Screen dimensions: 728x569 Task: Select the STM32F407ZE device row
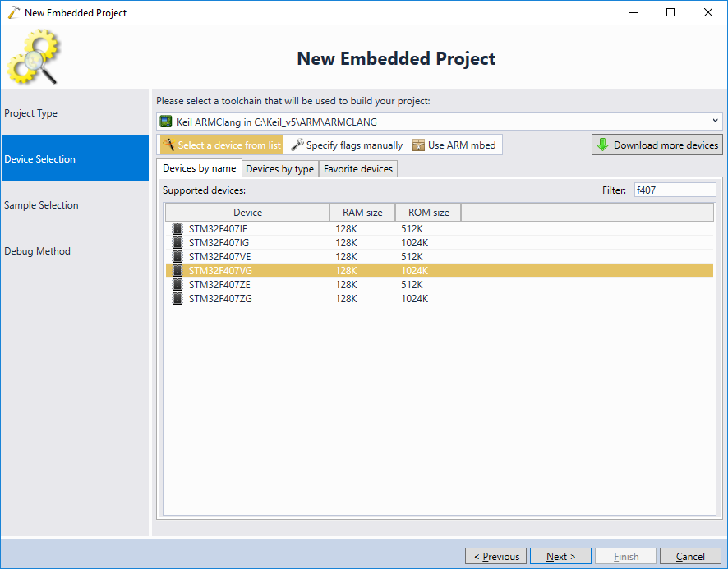point(440,284)
